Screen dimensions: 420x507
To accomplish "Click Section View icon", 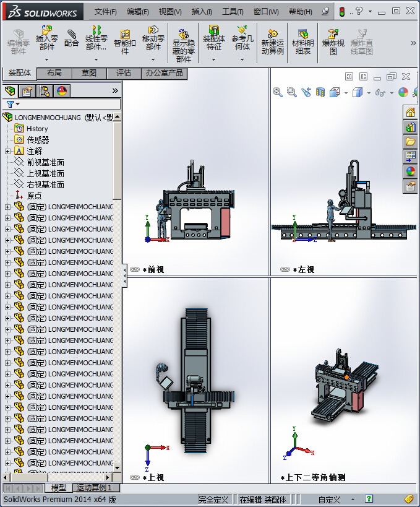I will [x=320, y=92].
